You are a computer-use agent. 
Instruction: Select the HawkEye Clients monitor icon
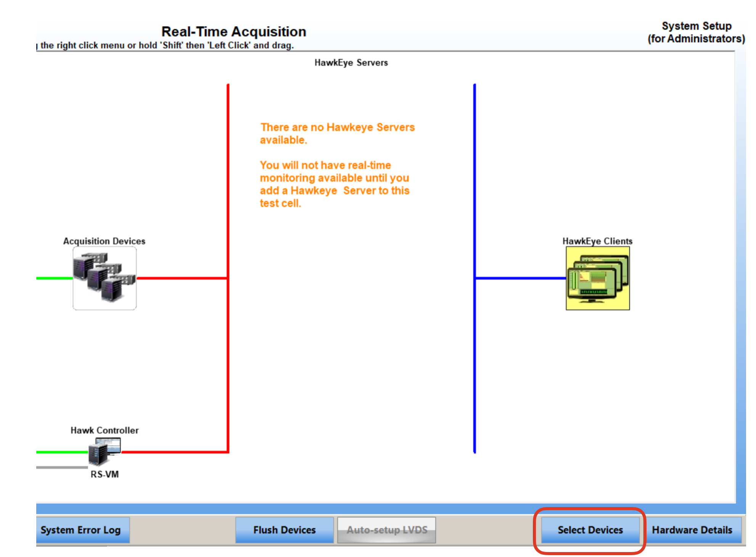pyautogui.click(x=598, y=278)
